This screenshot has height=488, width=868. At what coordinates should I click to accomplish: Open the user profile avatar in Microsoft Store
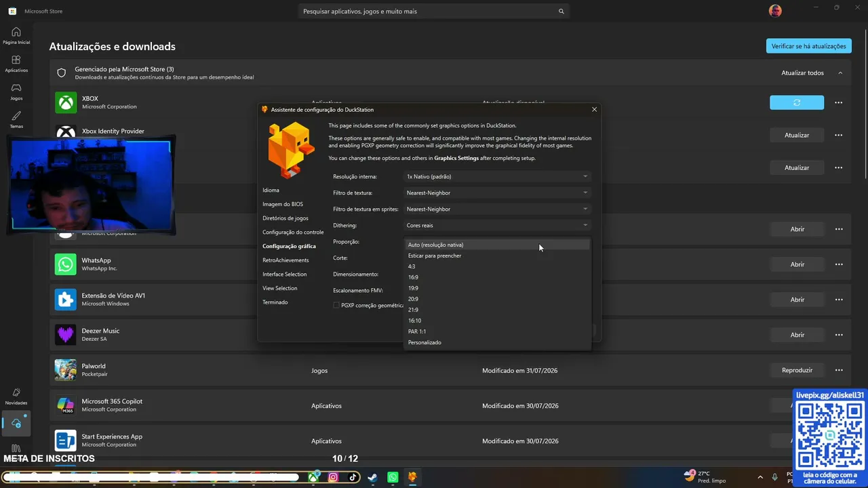point(775,11)
